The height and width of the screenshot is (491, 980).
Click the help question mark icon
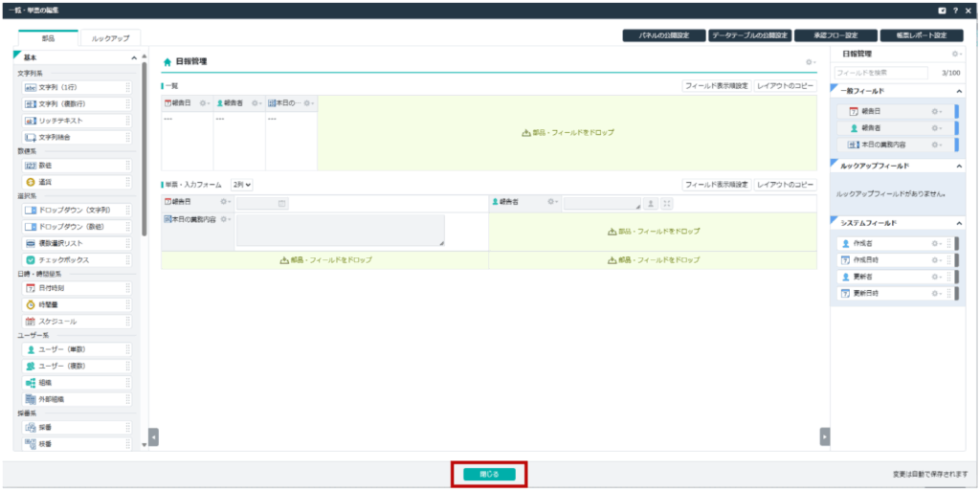click(x=955, y=10)
